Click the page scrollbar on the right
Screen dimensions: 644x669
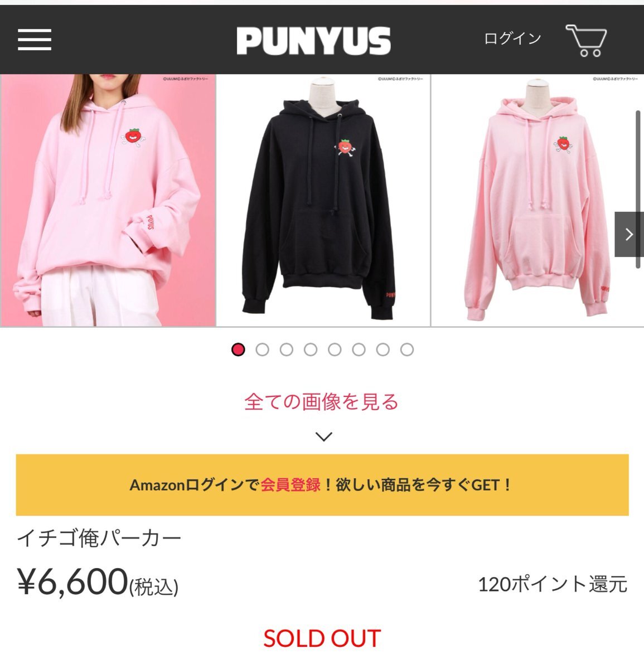click(x=638, y=190)
